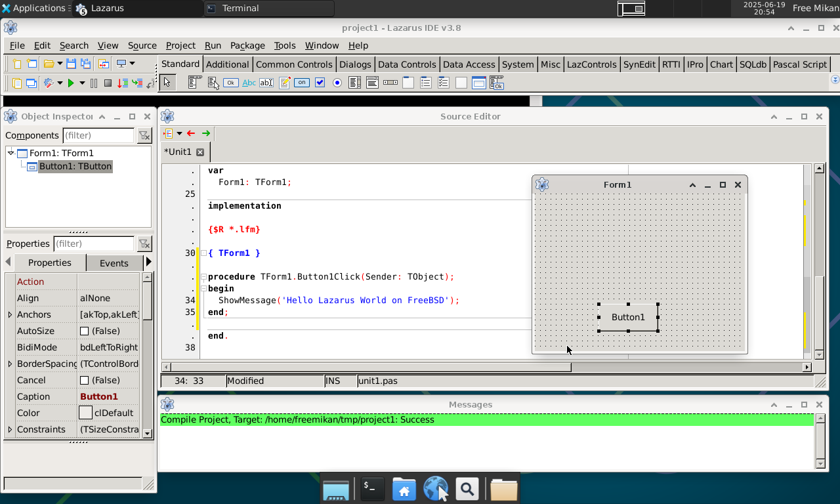840x504 pixels.
Task: Select the TCheckBox palette component
Action: tap(320, 83)
